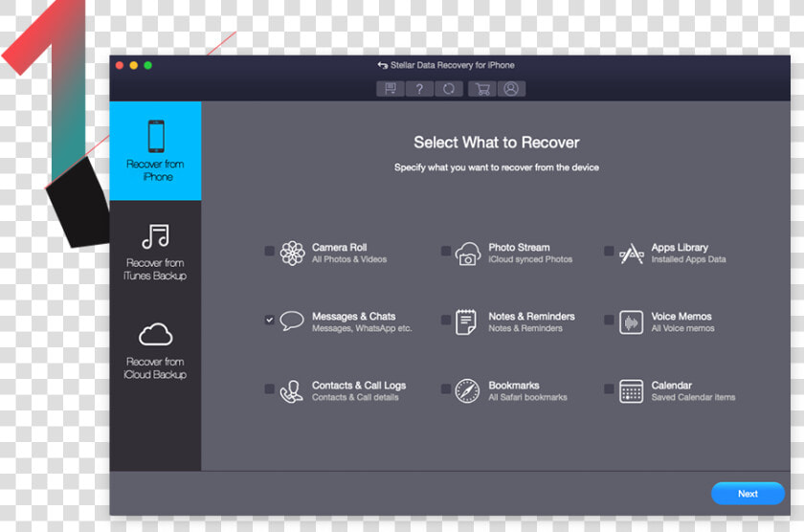Click the 'Photo Stream' label text
Image resolution: width=804 pixels, height=532 pixels.
(519, 247)
